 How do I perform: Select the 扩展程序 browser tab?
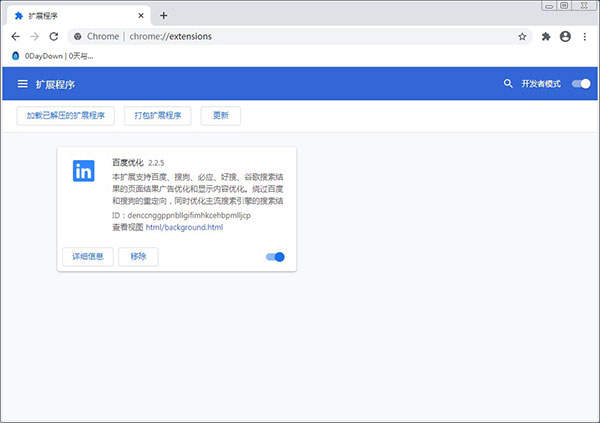78,16
